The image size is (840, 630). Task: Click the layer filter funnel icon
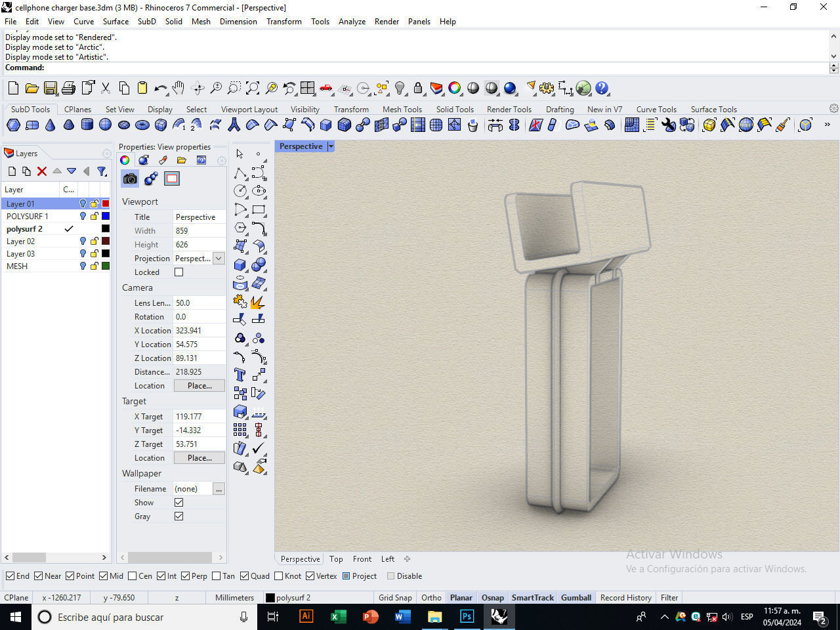pos(102,171)
